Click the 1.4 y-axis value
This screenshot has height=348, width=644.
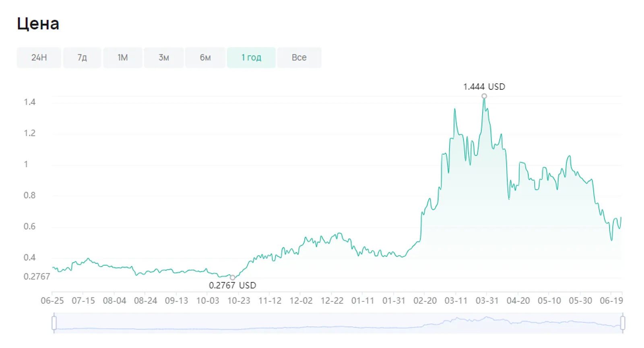tap(29, 102)
